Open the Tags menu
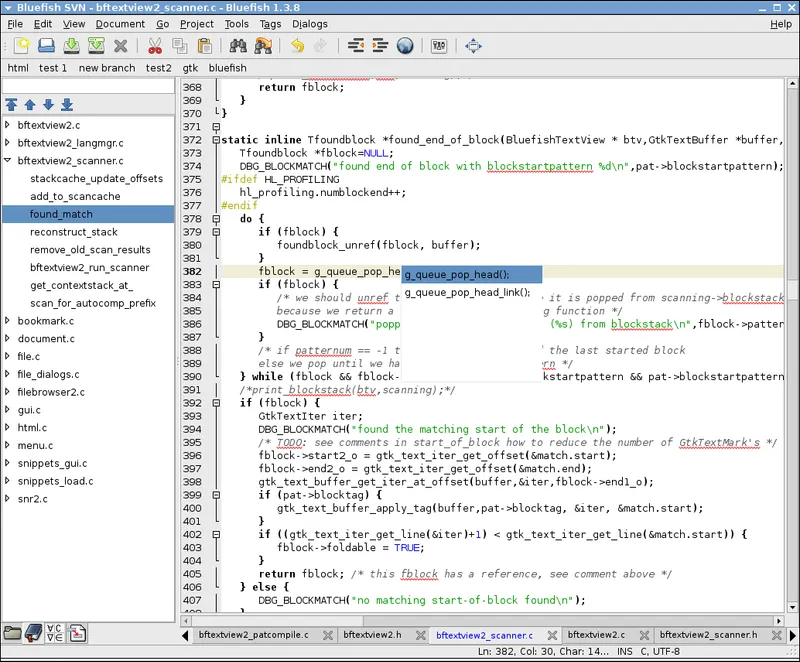This screenshot has height=662, width=800. click(x=270, y=24)
